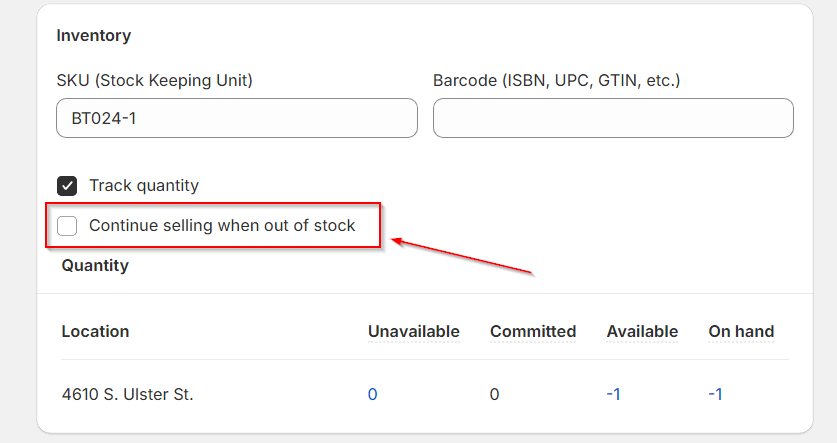Uncheck the Track quantity checkbox

click(x=67, y=186)
